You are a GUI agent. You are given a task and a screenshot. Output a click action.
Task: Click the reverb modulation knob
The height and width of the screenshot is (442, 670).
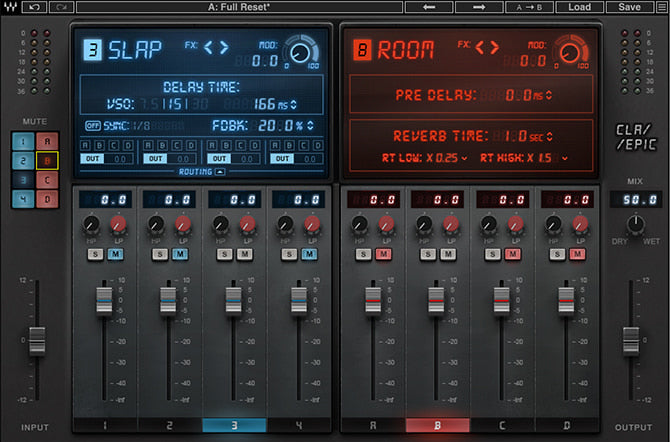[x=570, y=53]
